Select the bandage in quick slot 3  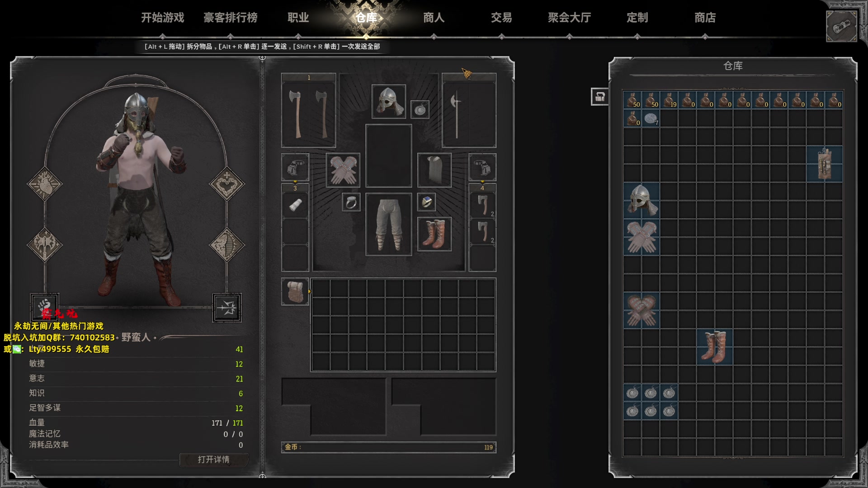coord(295,205)
